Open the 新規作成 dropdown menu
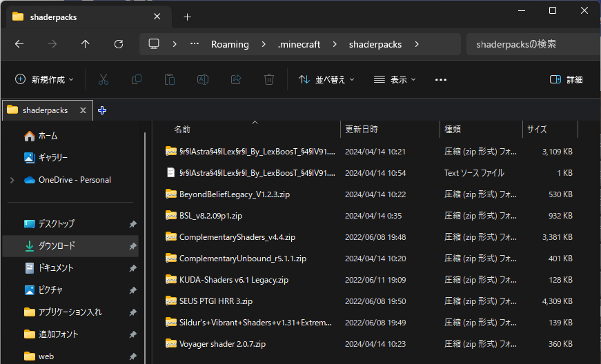Viewport: 601px width, 364px height. click(45, 79)
